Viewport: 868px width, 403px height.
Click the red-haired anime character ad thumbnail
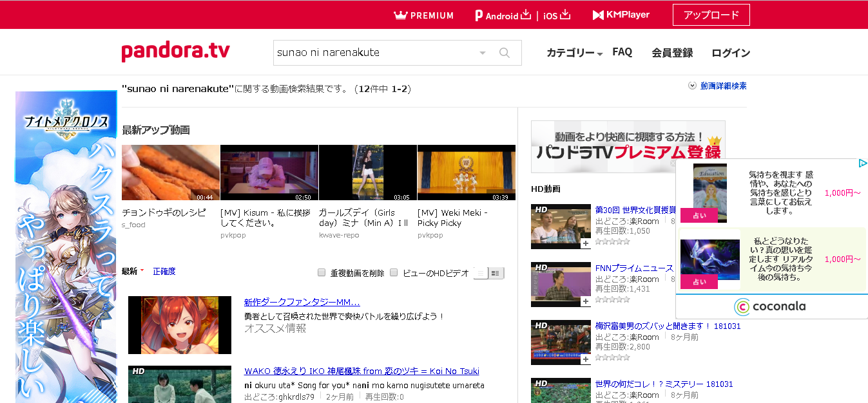click(x=180, y=325)
